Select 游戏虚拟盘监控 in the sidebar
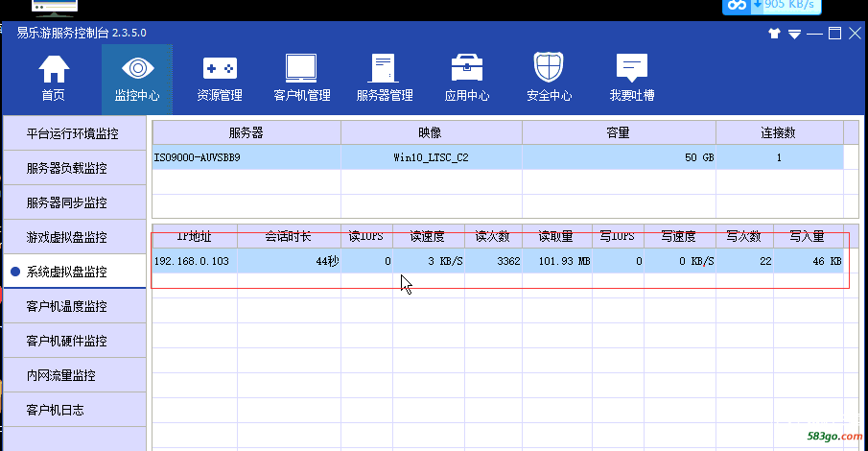 pyautogui.click(x=75, y=237)
